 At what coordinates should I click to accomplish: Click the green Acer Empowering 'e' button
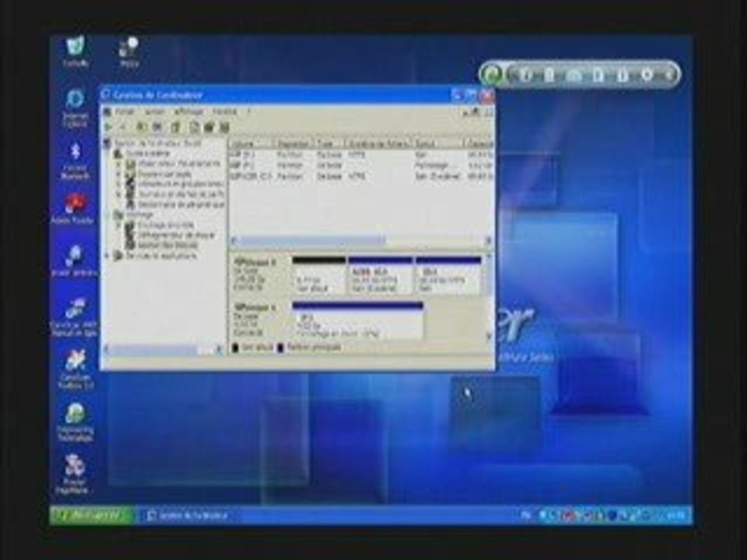tap(492, 75)
